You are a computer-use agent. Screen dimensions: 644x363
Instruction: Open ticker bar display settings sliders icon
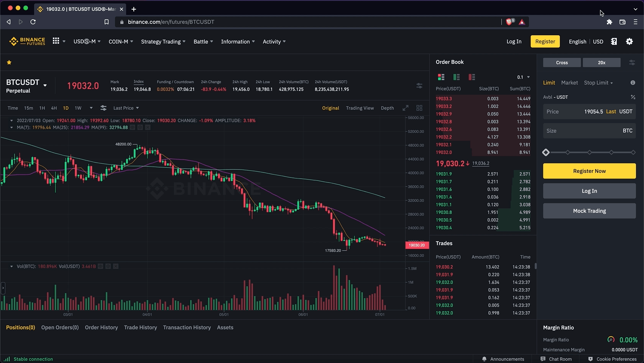419,86
